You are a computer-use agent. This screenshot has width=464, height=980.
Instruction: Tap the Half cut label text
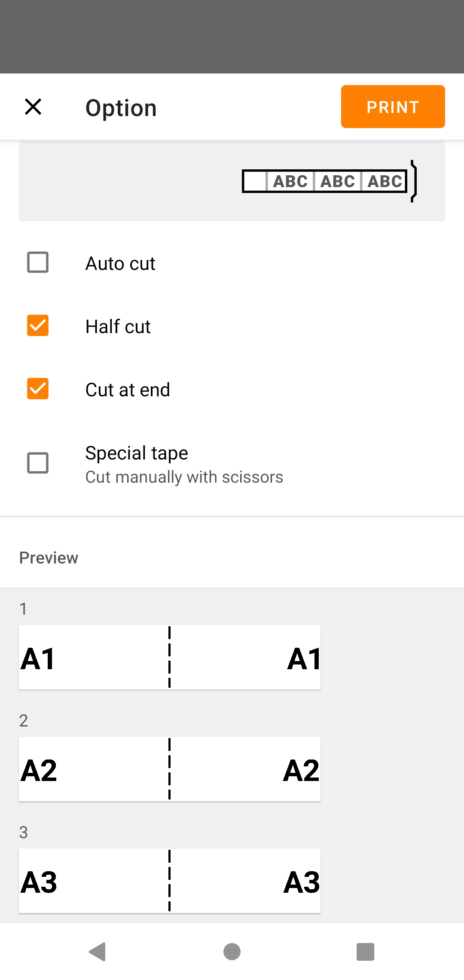tap(118, 327)
